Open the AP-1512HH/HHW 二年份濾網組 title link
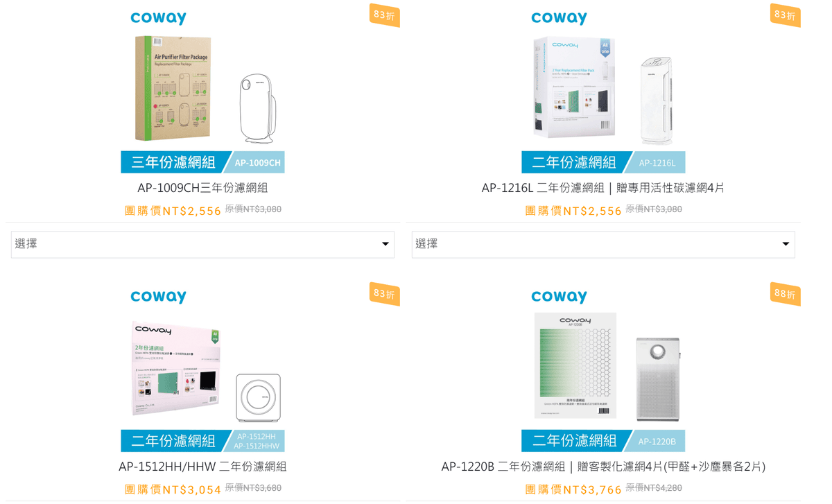The height and width of the screenshot is (504, 832). click(x=202, y=467)
